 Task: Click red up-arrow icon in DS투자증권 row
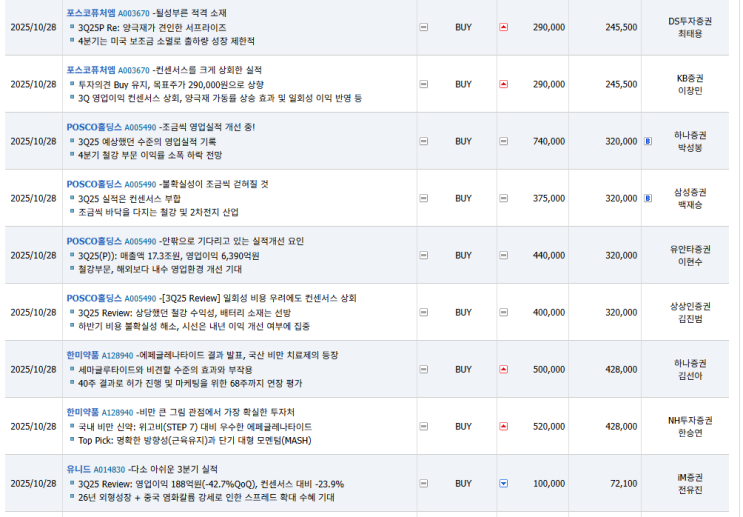coord(503,27)
